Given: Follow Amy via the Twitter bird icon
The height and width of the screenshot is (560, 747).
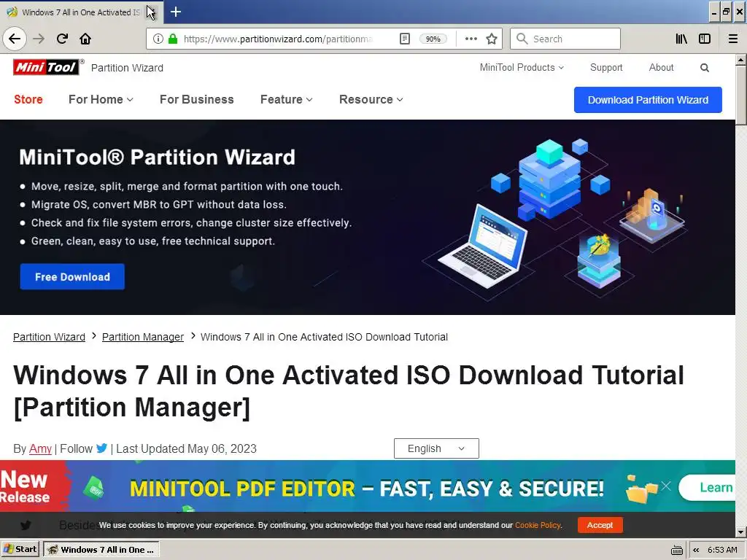Looking at the screenshot, I should 101,448.
